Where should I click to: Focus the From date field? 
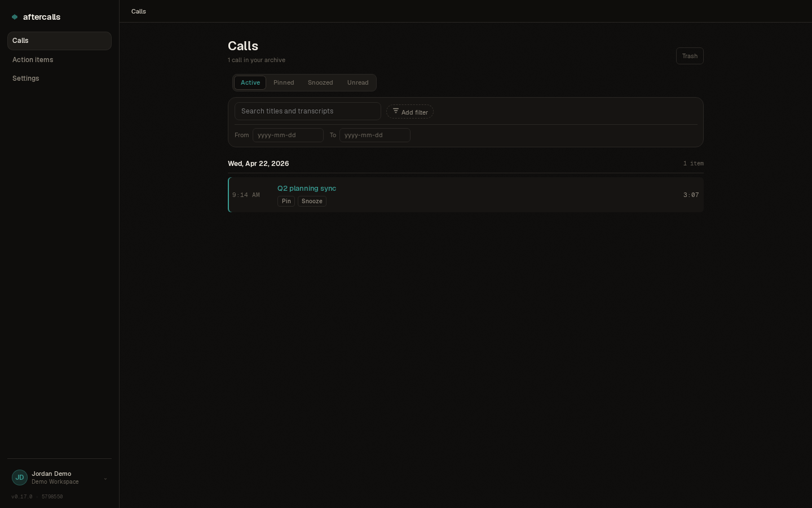[x=288, y=135]
